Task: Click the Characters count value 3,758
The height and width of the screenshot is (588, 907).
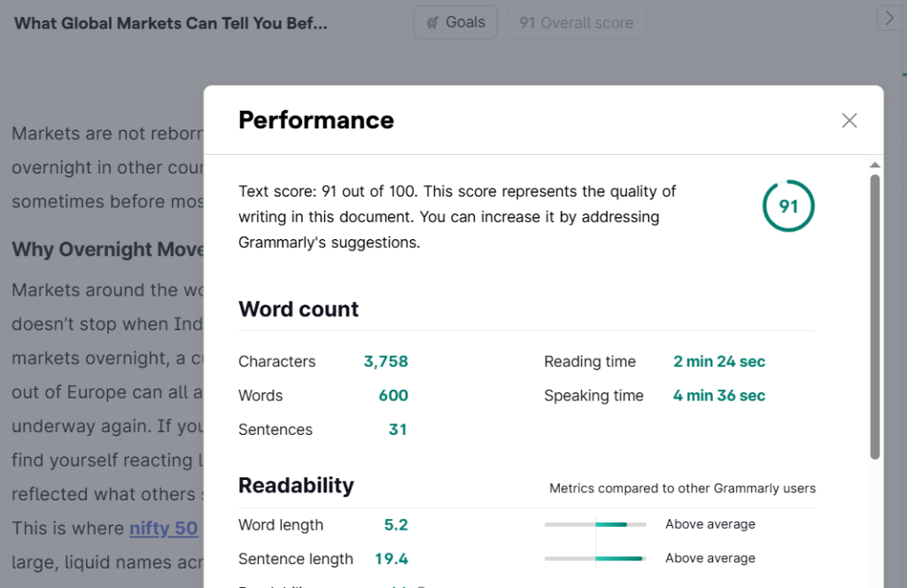Action: point(386,361)
